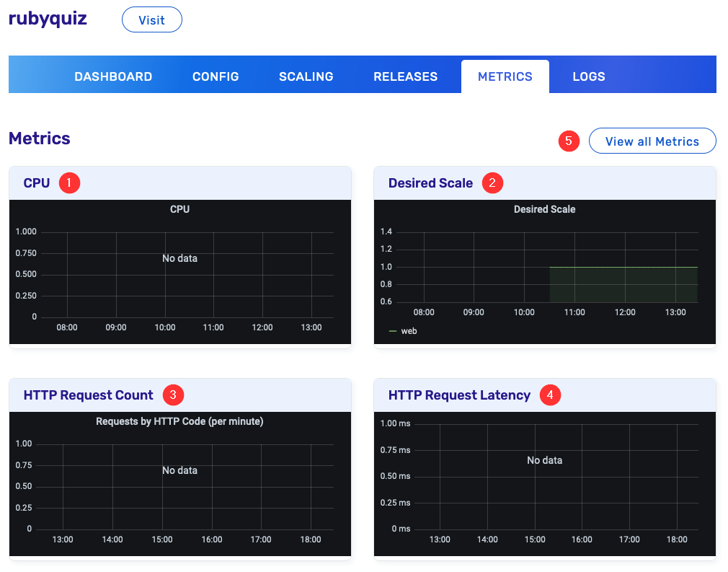Go to the Scaling tab

coord(306,76)
